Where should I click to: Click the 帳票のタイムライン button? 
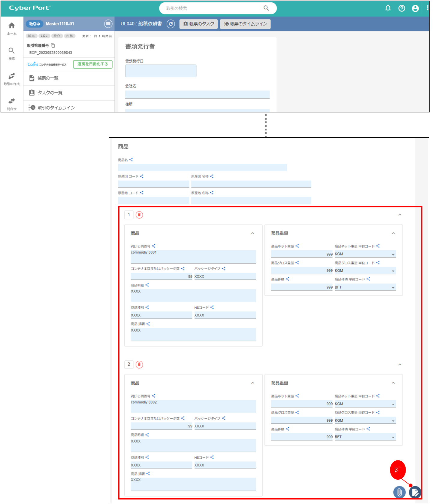(245, 24)
